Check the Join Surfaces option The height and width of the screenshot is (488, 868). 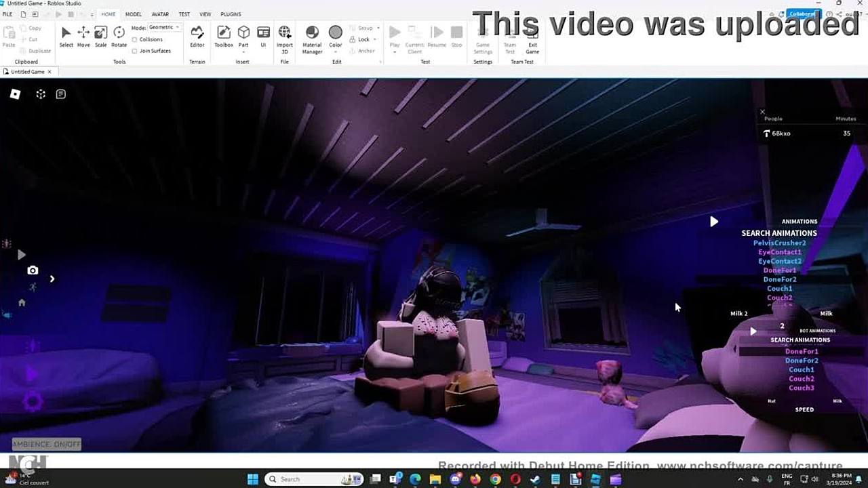click(134, 51)
